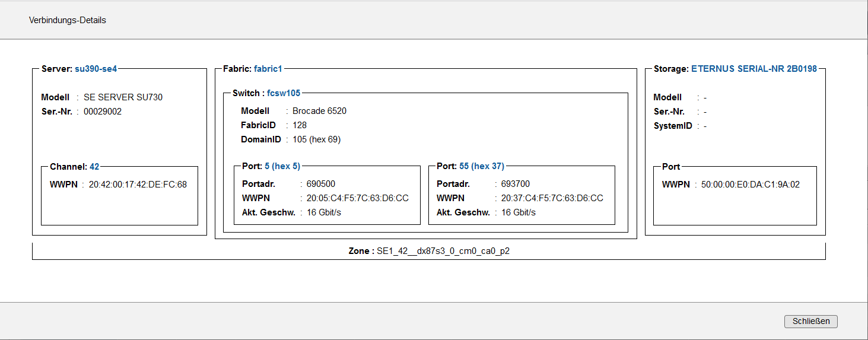Open the ETERNUS SERIAL-NR 2B0198 storage link
868x340 pixels.
click(x=753, y=69)
